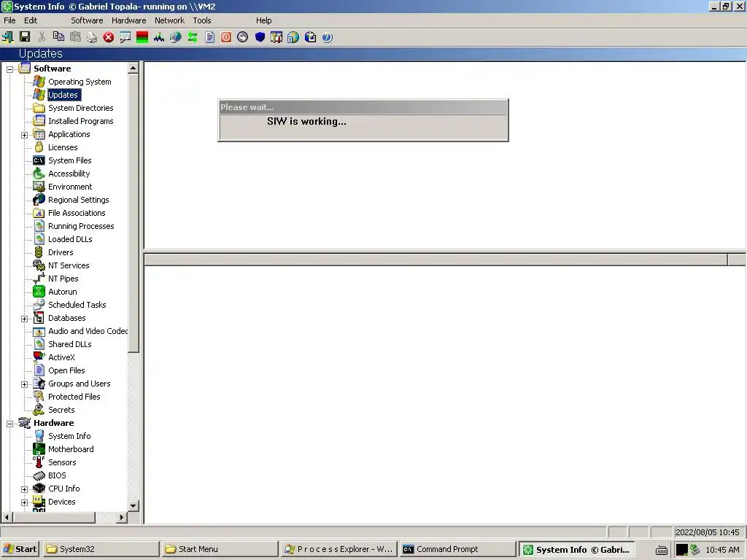This screenshot has height=560, width=747.
Task: Open the Hardware menu
Action: point(128,20)
